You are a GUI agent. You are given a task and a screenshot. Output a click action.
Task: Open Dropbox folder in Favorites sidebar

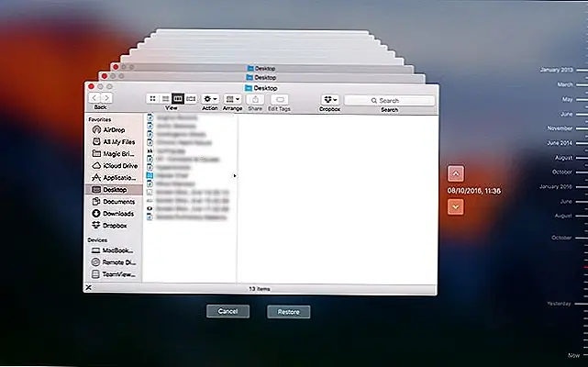pos(113,225)
